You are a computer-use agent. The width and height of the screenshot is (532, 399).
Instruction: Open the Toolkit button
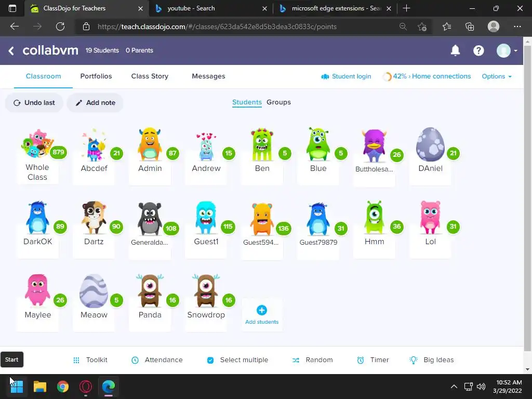point(90,360)
